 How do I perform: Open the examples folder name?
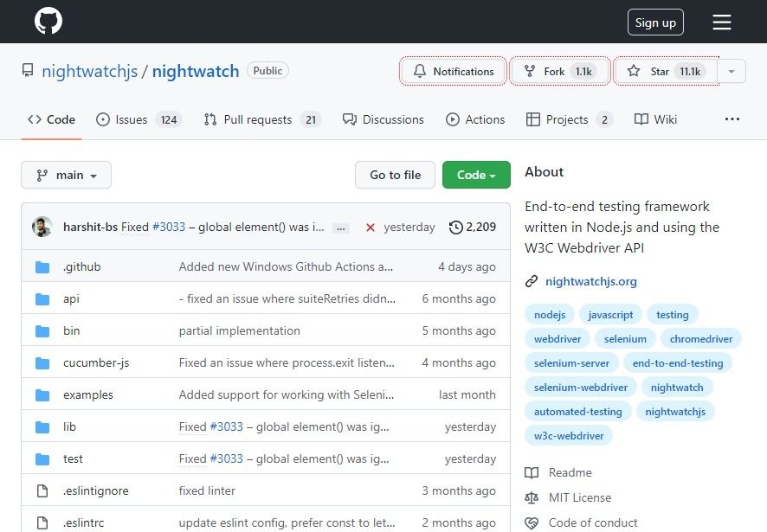(x=88, y=395)
